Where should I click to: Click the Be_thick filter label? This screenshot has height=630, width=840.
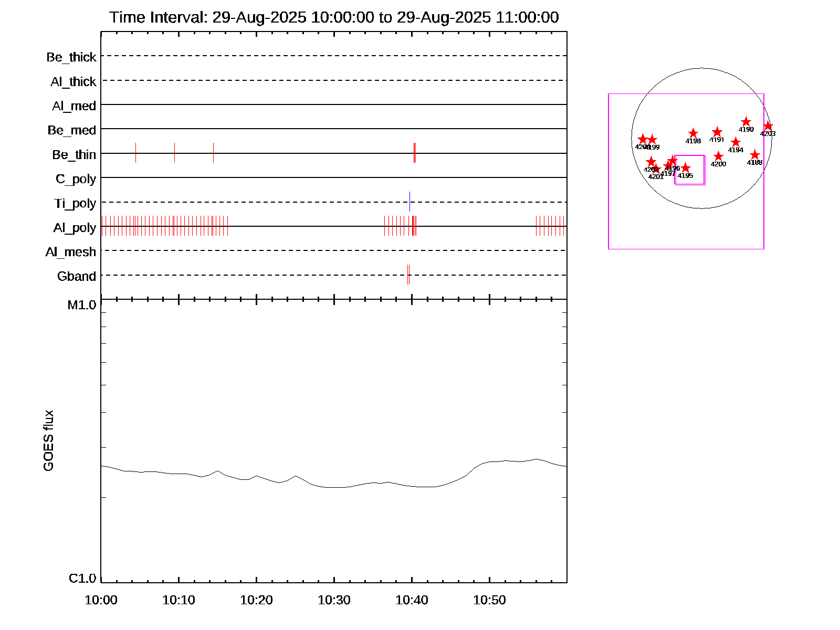[x=71, y=57]
